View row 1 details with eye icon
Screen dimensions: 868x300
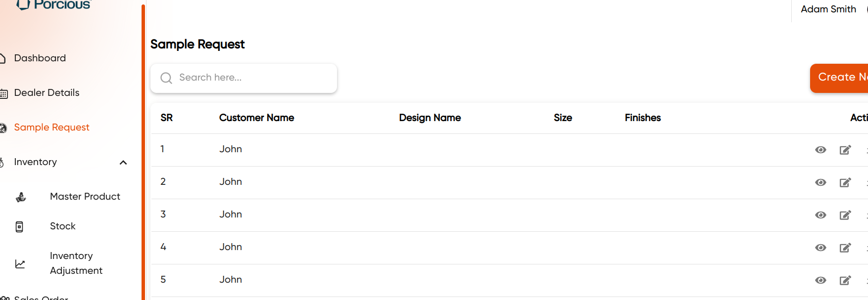(820, 150)
